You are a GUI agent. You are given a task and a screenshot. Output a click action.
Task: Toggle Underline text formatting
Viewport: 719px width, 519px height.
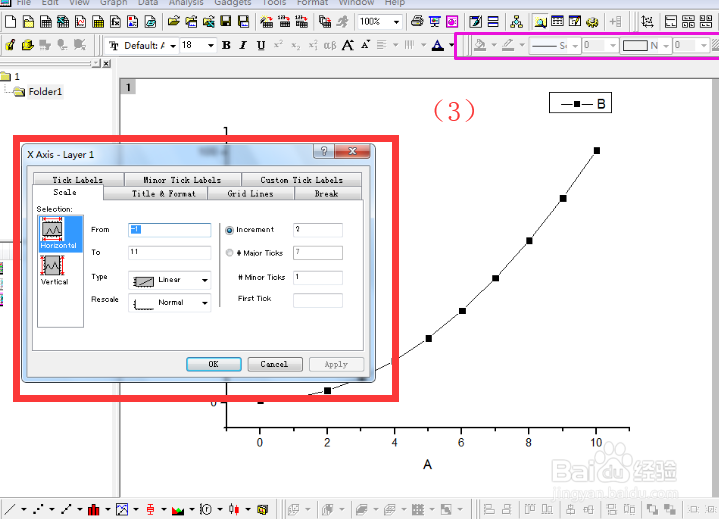[261, 45]
